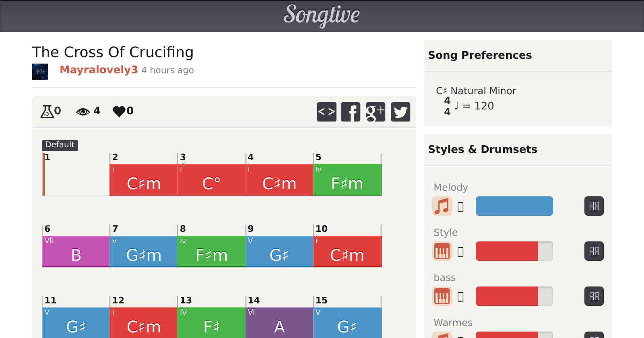Toggle the small box beside Style icon

(x=461, y=252)
